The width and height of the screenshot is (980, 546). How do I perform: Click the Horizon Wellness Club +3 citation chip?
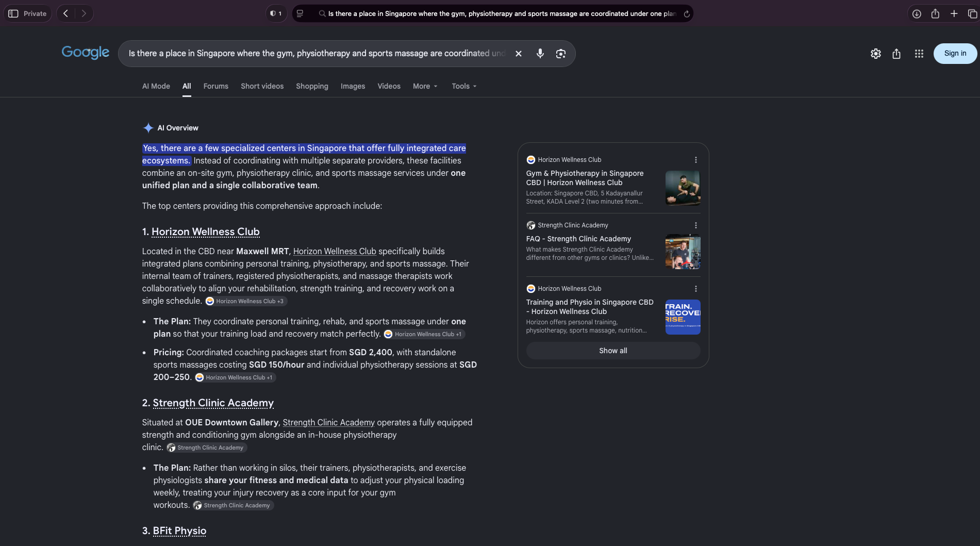pyautogui.click(x=246, y=301)
